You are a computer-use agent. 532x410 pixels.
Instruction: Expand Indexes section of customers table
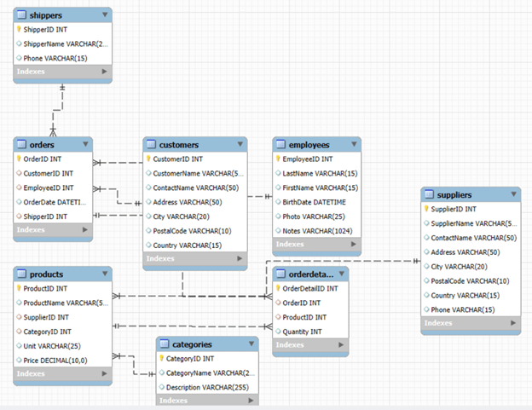coord(240,258)
